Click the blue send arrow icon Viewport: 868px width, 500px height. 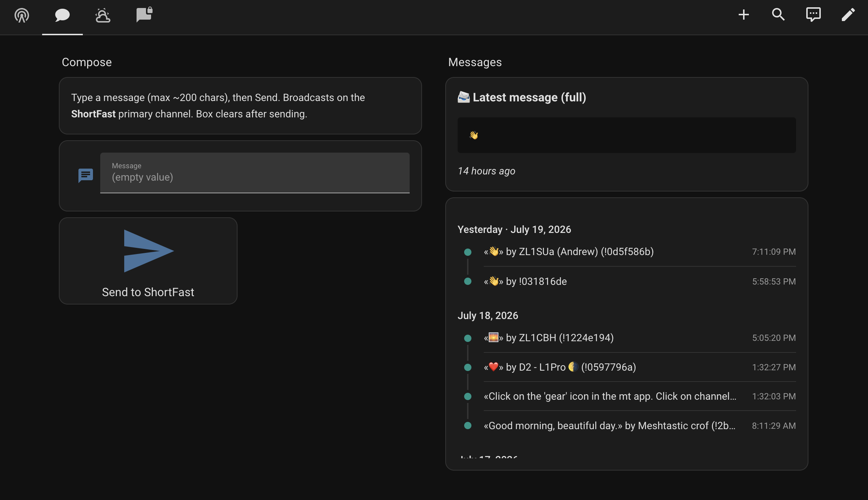coord(149,251)
